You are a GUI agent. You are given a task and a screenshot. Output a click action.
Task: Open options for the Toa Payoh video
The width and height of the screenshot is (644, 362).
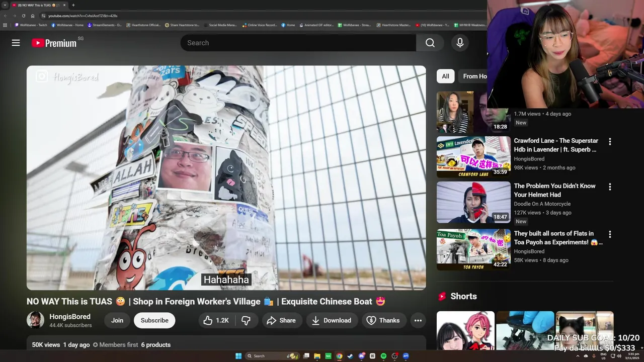pyautogui.click(x=610, y=234)
